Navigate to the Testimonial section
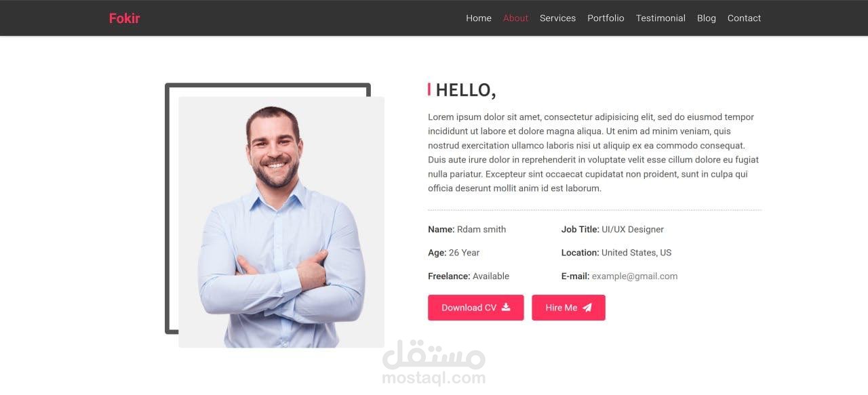 pyautogui.click(x=660, y=18)
